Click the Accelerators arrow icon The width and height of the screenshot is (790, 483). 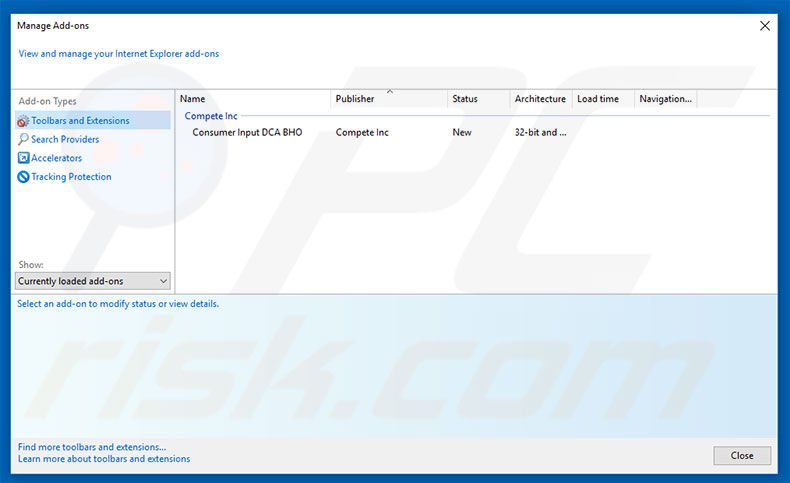[23, 158]
